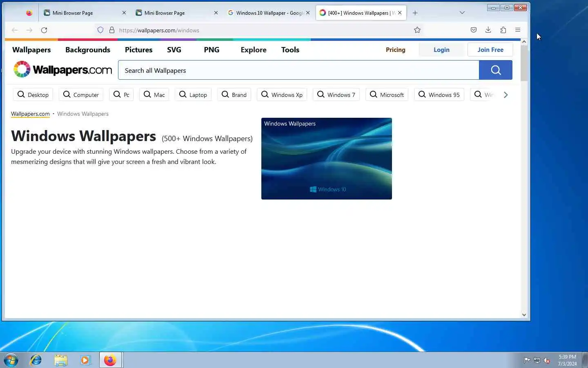
Task: Go forward with the forward arrow
Action: pos(29,30)
